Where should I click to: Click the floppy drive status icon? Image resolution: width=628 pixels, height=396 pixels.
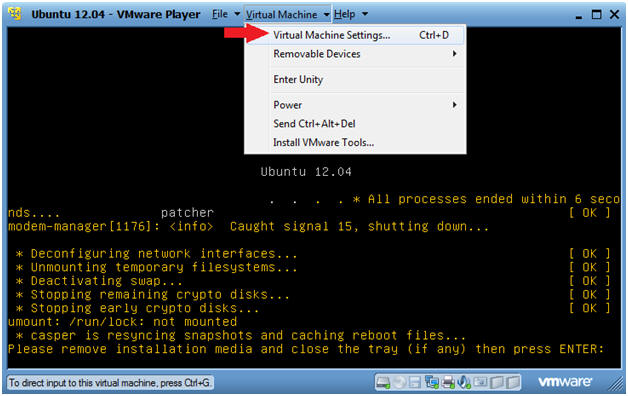(x=415, y=382)
